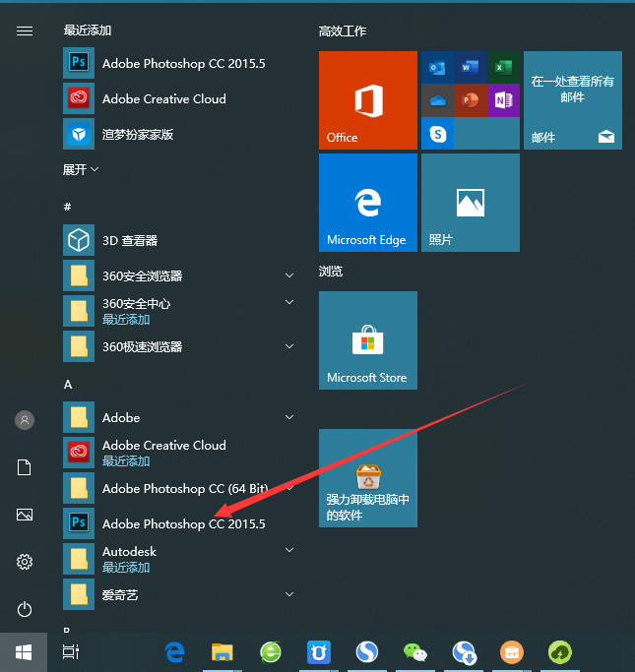Open Adobe Photoshop CC 2015.5 under section A
The width and height of the screenshot is (635, 672).
pyautogui.click(x=183, y=523)
